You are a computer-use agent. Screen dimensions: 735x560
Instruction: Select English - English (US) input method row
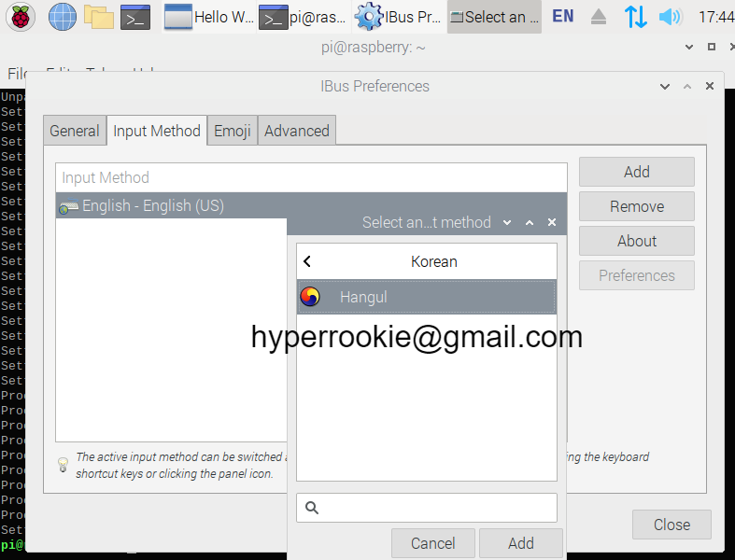coord(311,205)
